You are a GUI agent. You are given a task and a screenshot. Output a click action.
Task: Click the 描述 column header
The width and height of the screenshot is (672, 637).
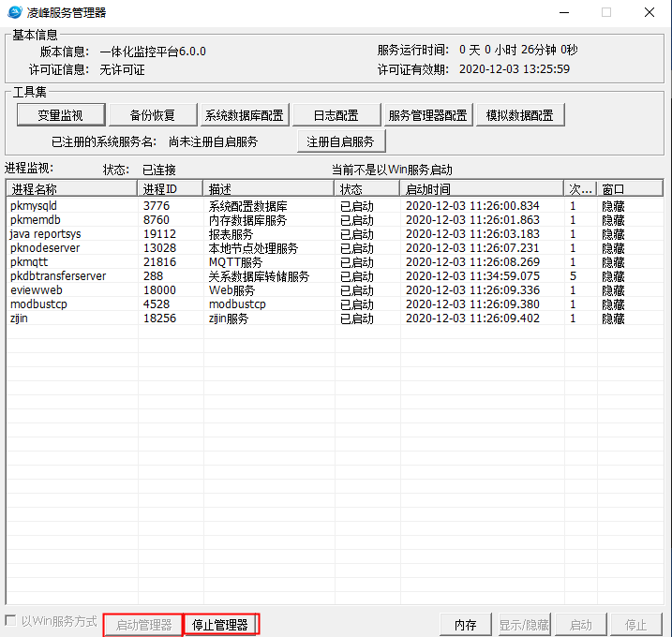[x=269, y=189]
